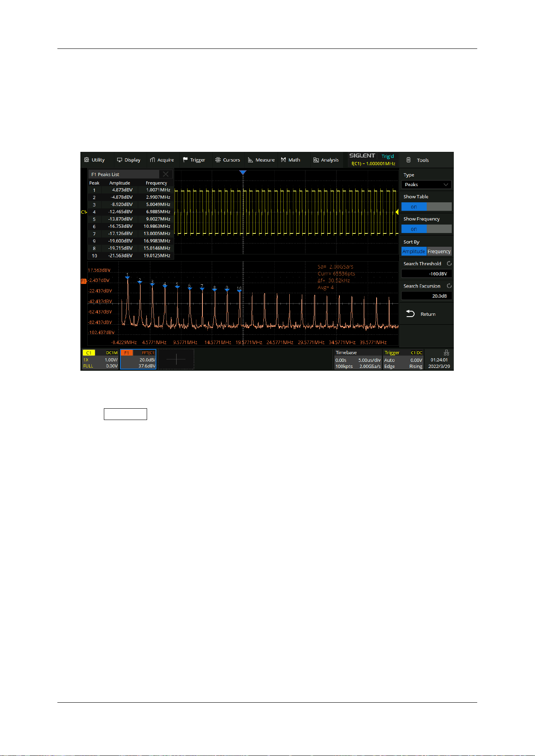Open the Acquire menu
Viewport: 535px width, 756px height.
click(162, 160)
